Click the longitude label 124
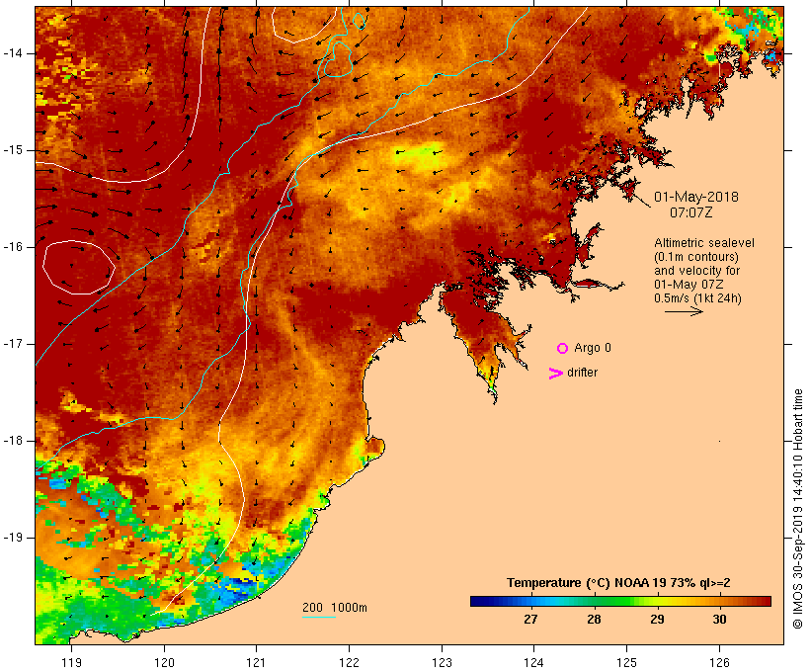This screenshot has height=672, width=810. (x=533, y=662)
